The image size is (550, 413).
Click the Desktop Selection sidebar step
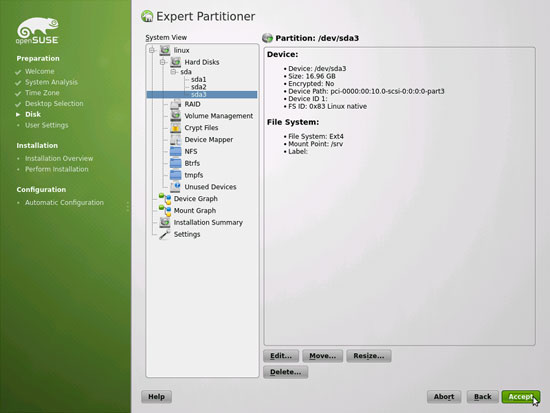tap(54, 104)
